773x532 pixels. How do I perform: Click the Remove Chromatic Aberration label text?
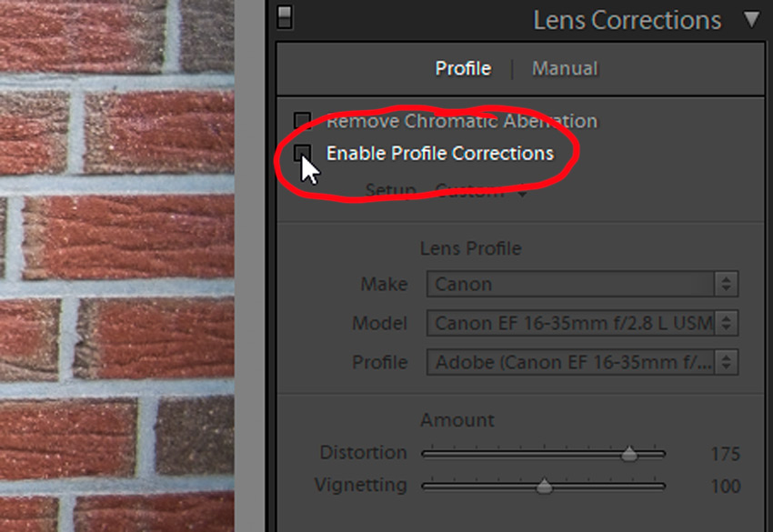[x=461, y=121]
